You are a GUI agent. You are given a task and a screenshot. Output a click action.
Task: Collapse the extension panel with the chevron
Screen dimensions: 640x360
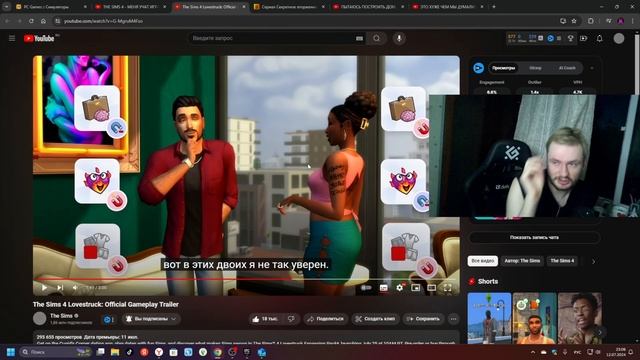click(x=592, y=68)
